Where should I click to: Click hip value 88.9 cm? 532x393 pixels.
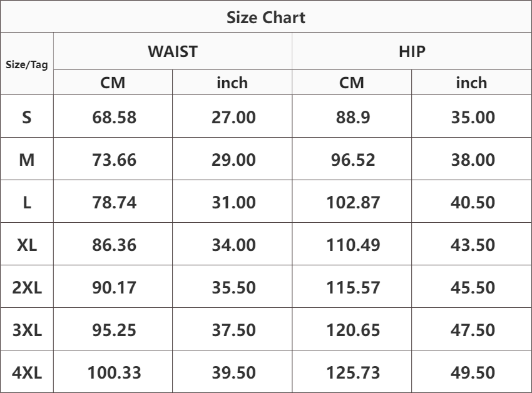(x=353, y=117)
